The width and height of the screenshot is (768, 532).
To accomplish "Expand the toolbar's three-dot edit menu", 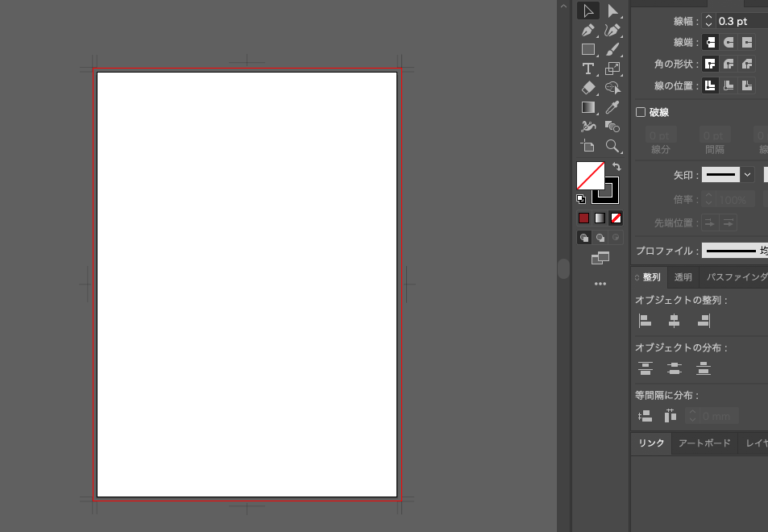I will click(600, 284).
